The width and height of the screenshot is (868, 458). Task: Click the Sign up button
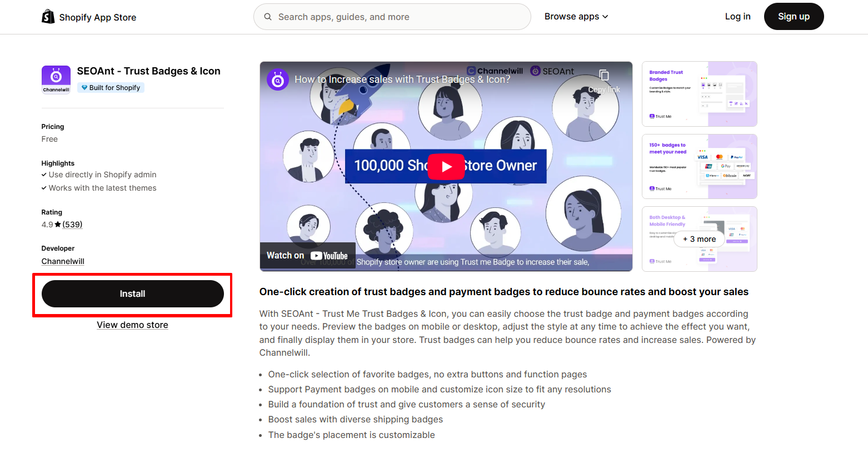pyautogui.click(x=794, y=17)
